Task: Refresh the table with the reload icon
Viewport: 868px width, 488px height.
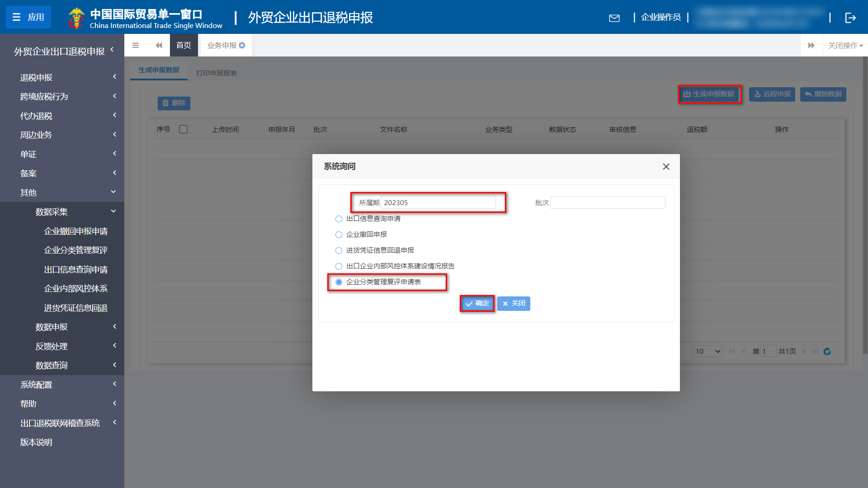Action: [827, 351]
